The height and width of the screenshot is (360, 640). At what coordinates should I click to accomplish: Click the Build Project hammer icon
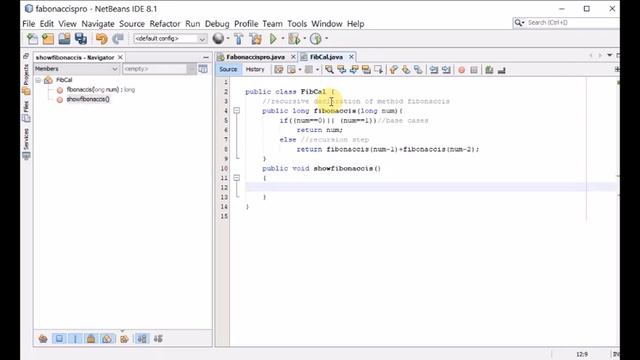point(239,39)
